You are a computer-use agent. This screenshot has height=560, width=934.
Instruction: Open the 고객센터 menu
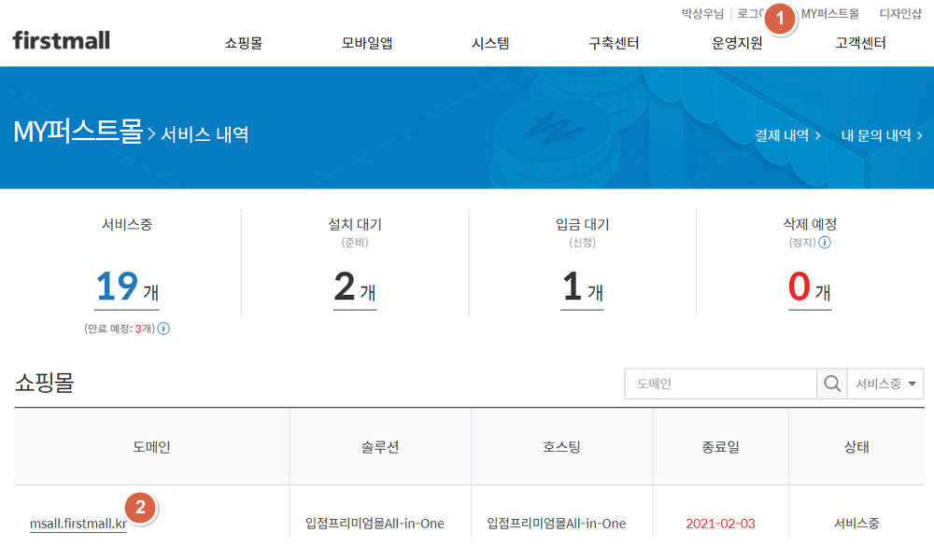coord(860,43)
